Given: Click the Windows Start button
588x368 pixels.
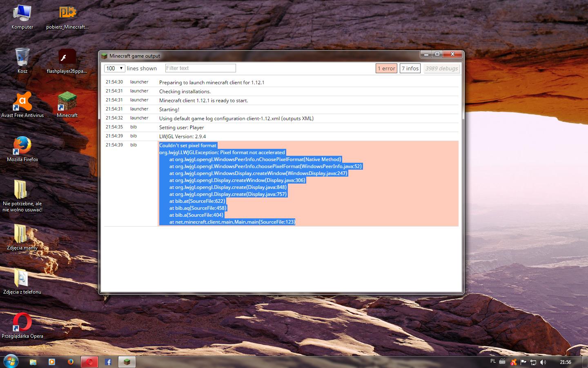Looking at the screenshot, I should 11,361.
